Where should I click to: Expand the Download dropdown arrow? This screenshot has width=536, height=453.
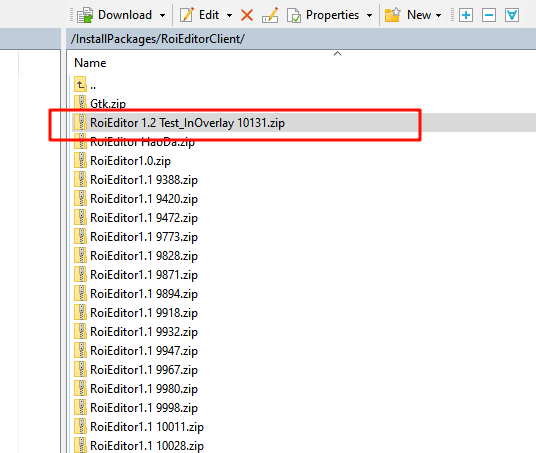(162, 15)
